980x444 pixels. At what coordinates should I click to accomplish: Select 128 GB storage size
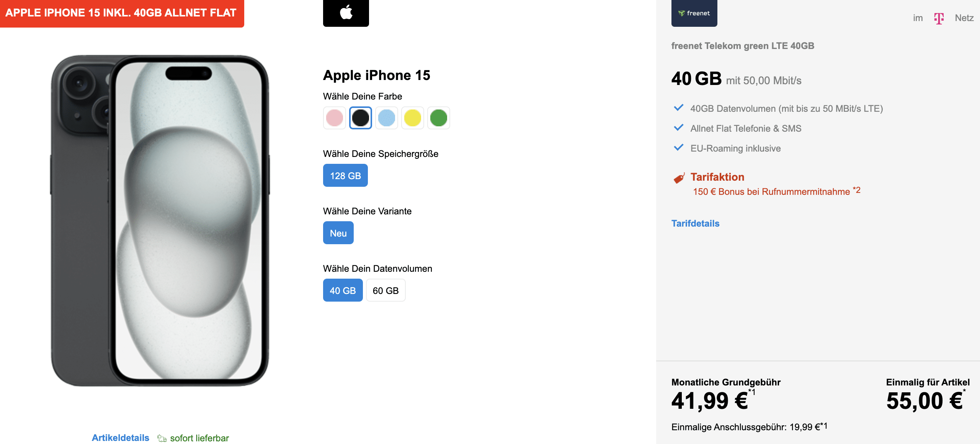point(345,175)
